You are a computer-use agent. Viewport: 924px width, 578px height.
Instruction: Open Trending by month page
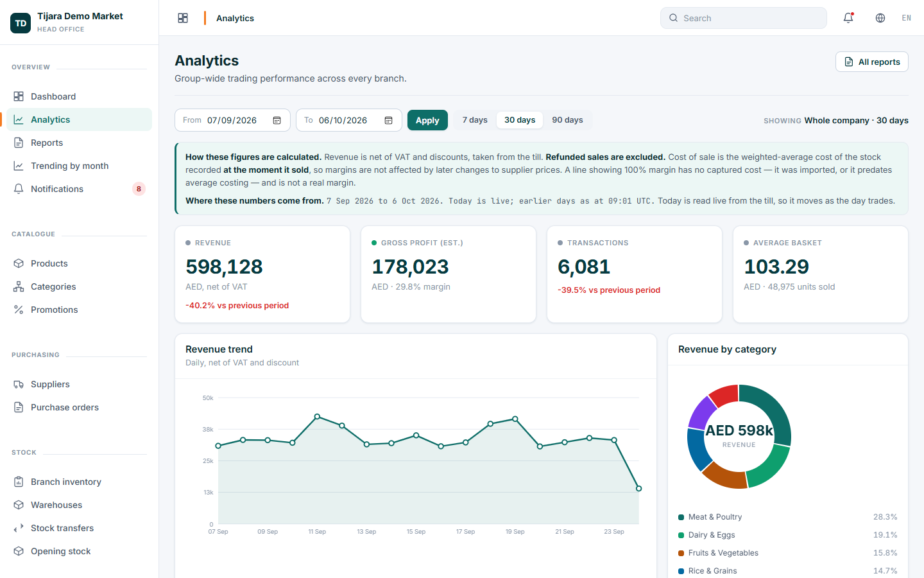pos(79,166)
